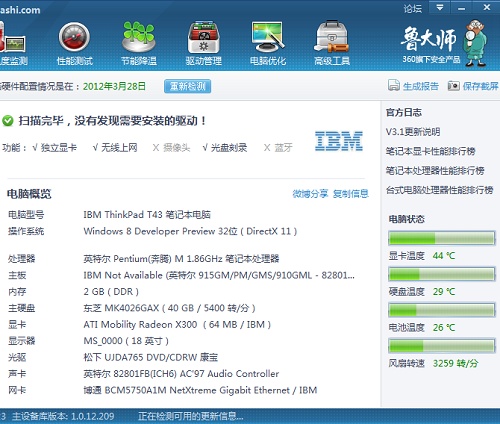Viewport: 500px width, 424px height.
Task: Open V3.1更新说明 in official log
Action: (x=413, y=132)
